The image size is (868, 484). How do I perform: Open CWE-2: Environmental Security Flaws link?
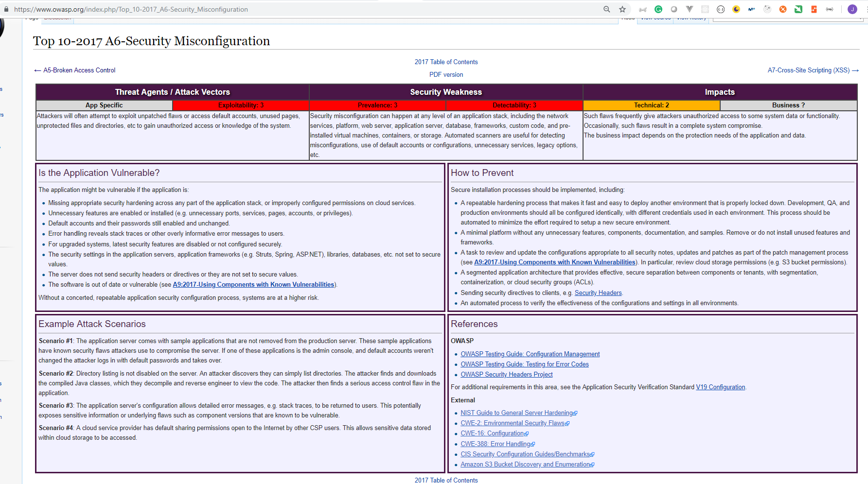point(513,423)
